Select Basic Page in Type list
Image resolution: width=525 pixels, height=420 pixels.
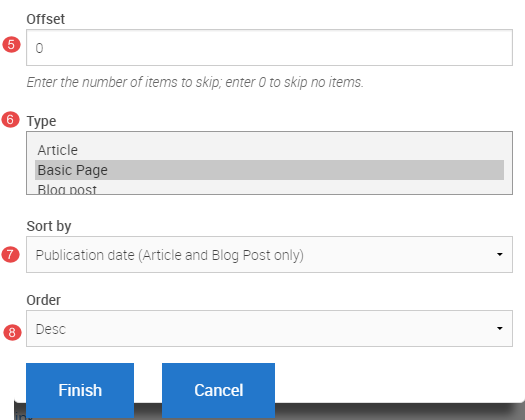pyautogui.click(x=269, y=170)
